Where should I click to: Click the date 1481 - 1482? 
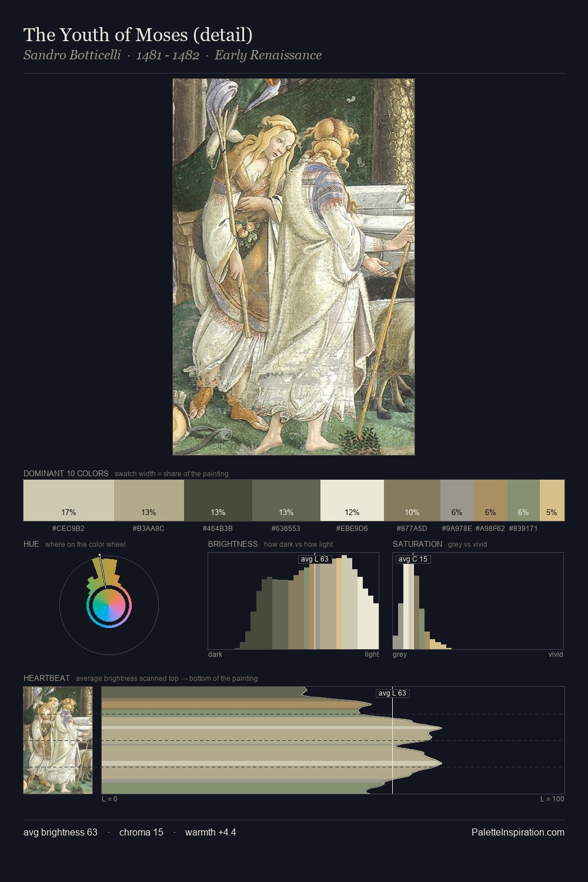(168, 55)
